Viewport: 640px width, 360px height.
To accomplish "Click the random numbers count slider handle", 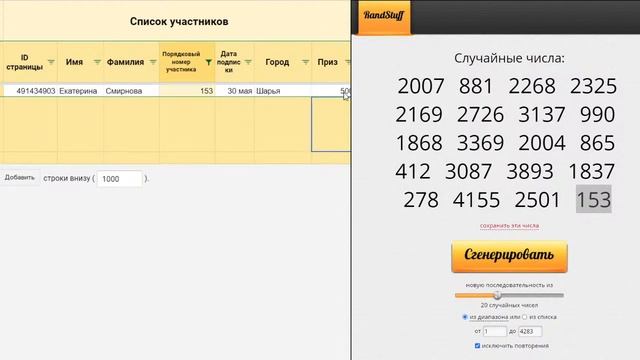I will (498, 295).
